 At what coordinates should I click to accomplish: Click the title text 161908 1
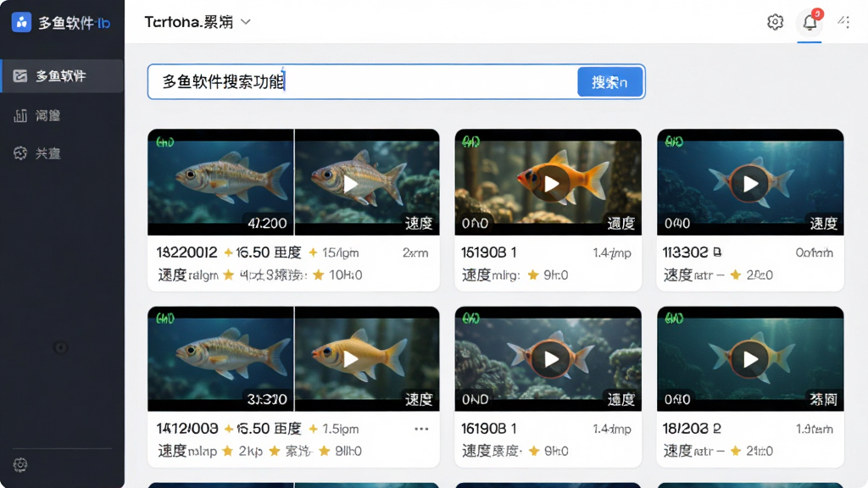click(489, 429)
